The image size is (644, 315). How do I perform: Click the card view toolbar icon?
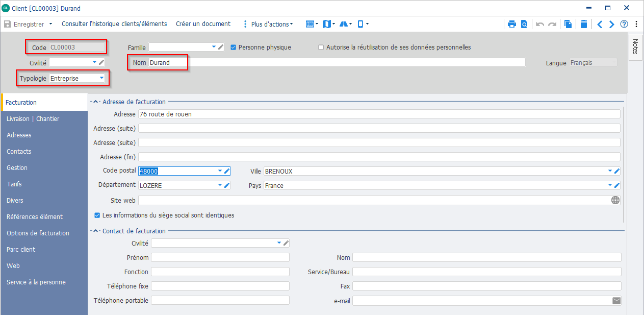pyautogui.click(x=310, y=24)
